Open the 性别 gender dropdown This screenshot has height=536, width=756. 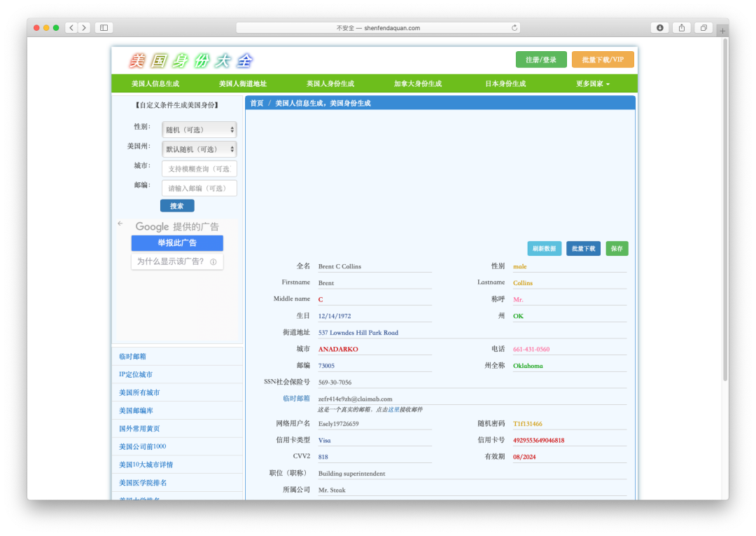tap(199, 130)
